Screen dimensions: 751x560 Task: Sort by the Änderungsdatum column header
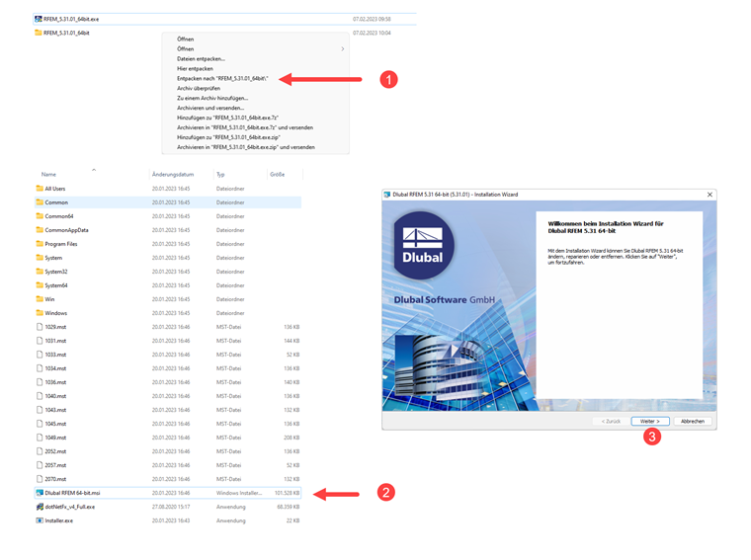173,175
